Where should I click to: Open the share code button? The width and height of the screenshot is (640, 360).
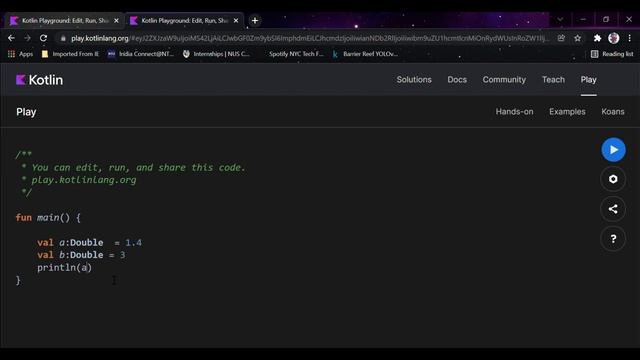(613, 209)
